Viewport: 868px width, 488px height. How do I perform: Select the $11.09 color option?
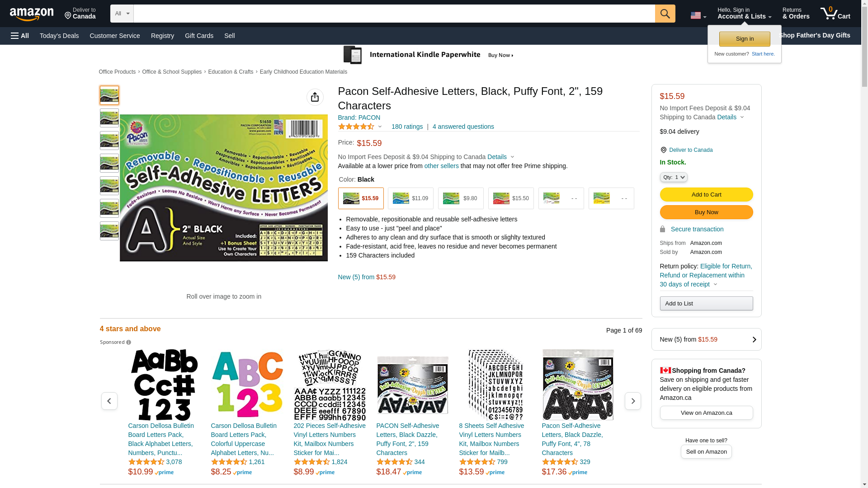[410, 198]
